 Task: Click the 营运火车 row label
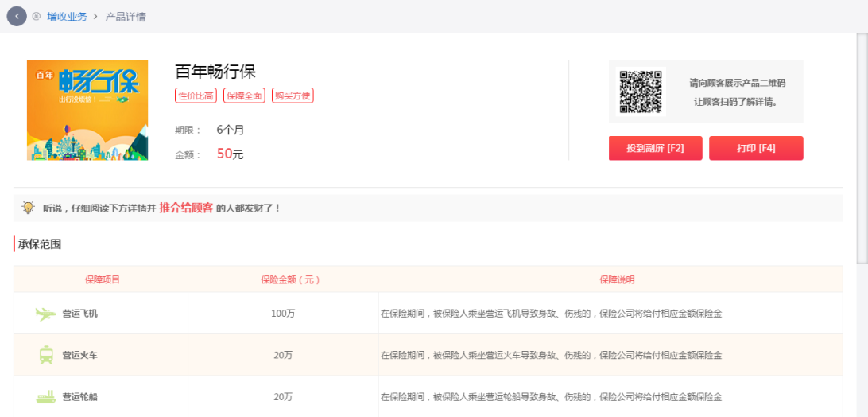[x=80, y=355]
